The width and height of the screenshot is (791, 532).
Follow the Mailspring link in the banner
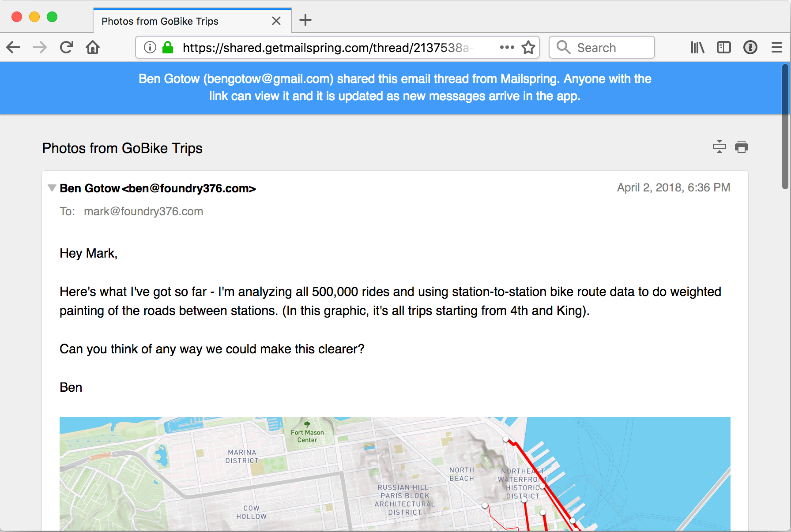click(528, 79)
